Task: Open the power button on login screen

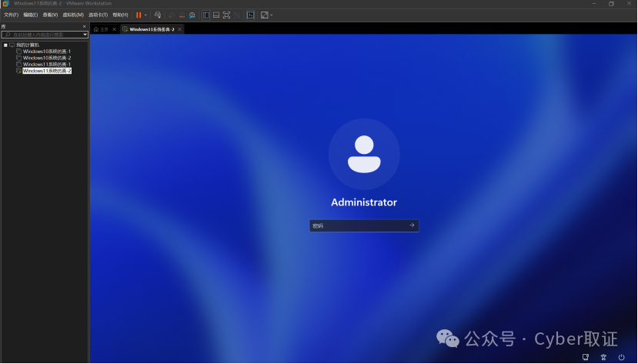Action: pos(621,357)
